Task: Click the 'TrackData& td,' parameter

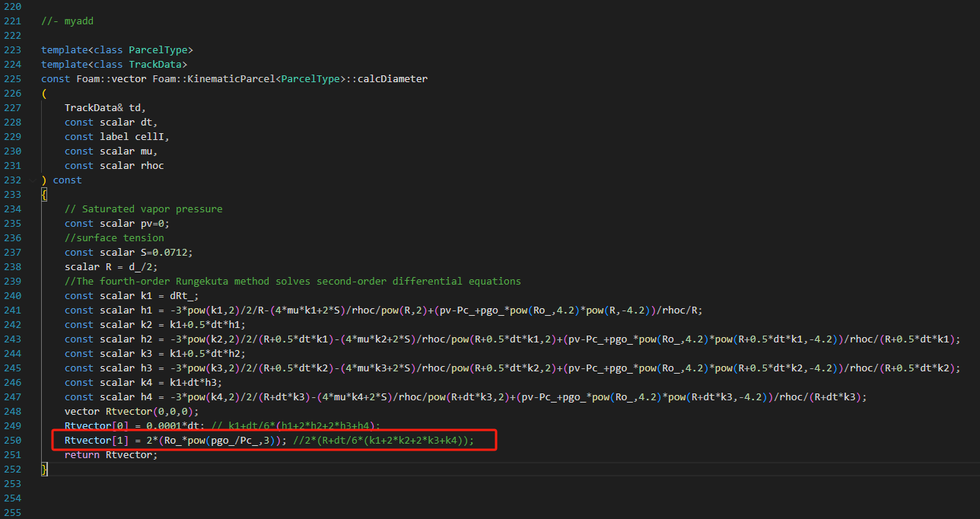Action: tap(104, 108)
